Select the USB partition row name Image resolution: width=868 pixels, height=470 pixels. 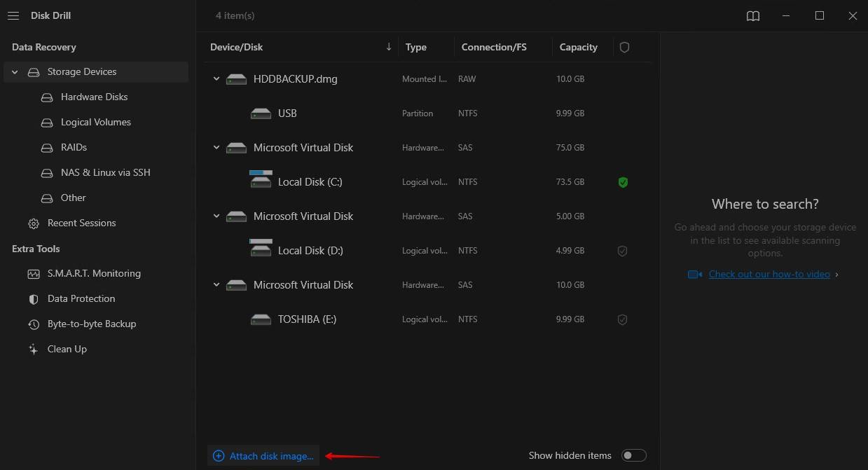pyautogui.click(x=287, y=113)
